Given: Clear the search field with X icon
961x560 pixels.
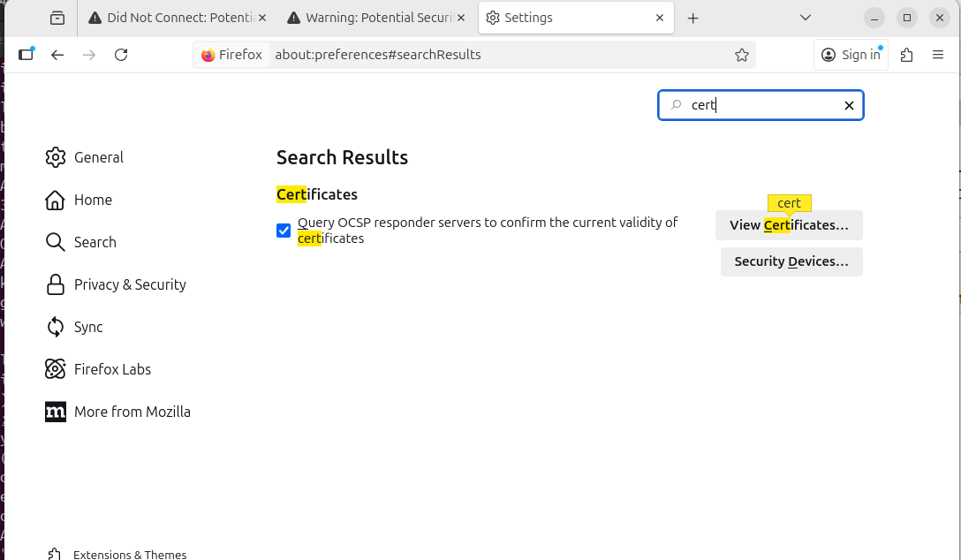Looking at the screenshot, I should click(849, 106).
